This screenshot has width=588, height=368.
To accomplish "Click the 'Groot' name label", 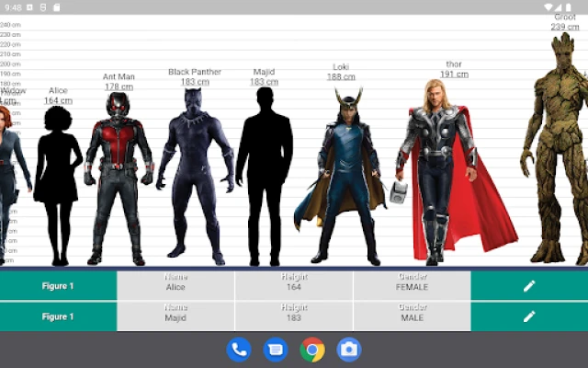I will (x=565, y=17).
